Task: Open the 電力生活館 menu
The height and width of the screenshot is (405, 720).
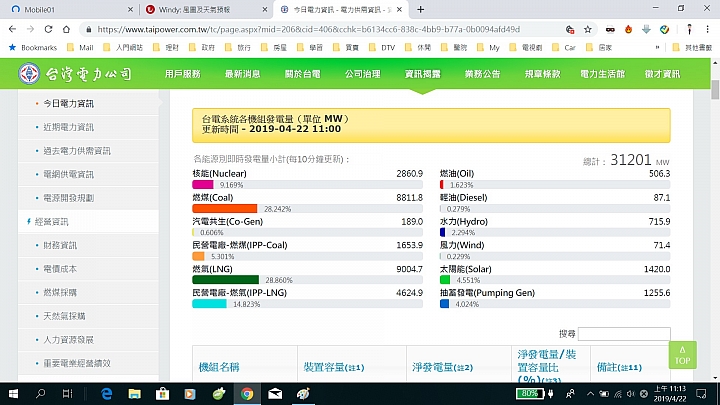Action: [602, 74]
